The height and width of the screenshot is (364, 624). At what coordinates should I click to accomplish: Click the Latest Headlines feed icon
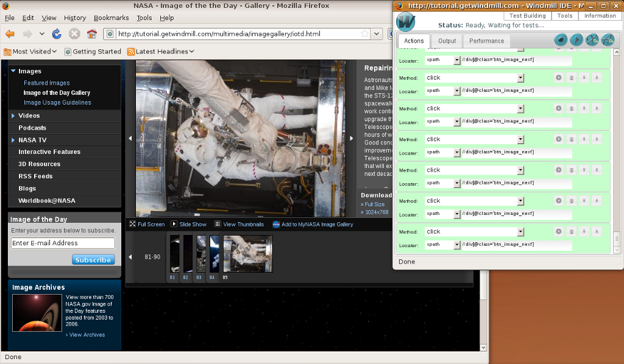(131, 52)
